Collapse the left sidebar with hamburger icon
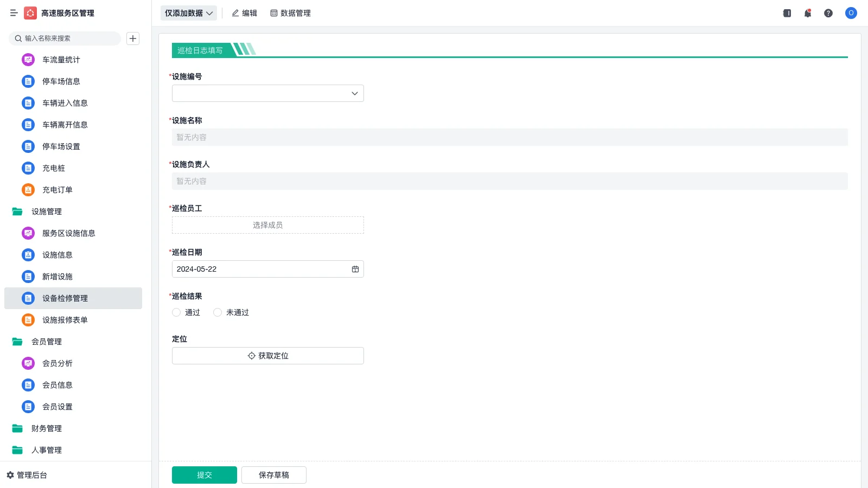Viewport: 868px width, 488px height. (14, 13)
